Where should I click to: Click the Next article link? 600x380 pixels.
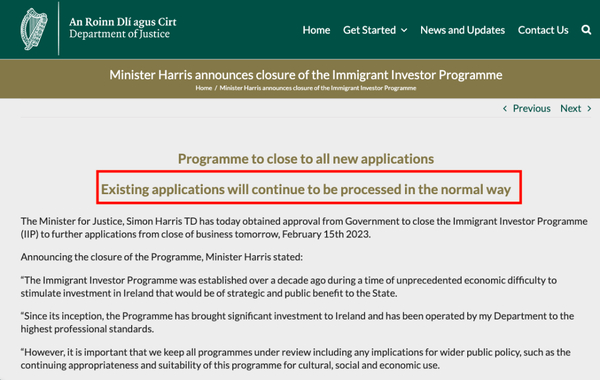pyautogui.click(x=571, y=109)
